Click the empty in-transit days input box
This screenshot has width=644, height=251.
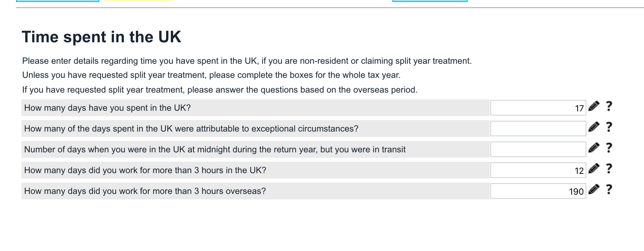coord(538,150)
